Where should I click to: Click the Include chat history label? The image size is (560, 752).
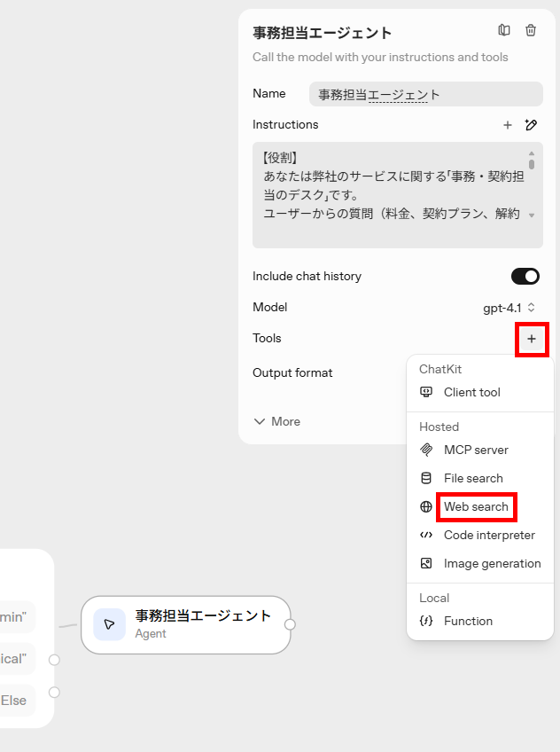click(x=307, y=277)
